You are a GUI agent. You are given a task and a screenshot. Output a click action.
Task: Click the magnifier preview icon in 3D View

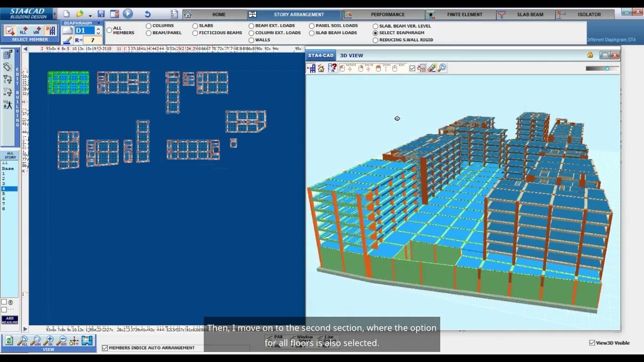(x=442, y=68)
